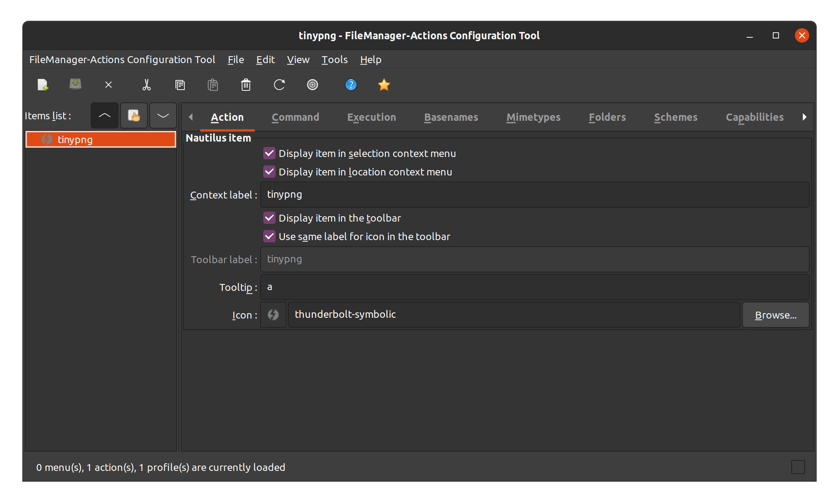Disable Display item in the toolbar
Image resolution: width=839 pixels, height=504 pixels.
(269, 218)
